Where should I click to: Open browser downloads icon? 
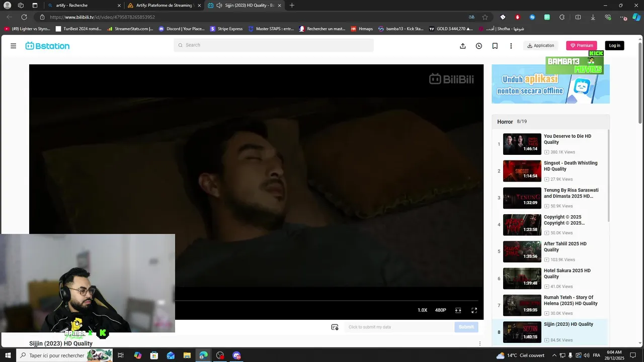[x=593, y=17]
